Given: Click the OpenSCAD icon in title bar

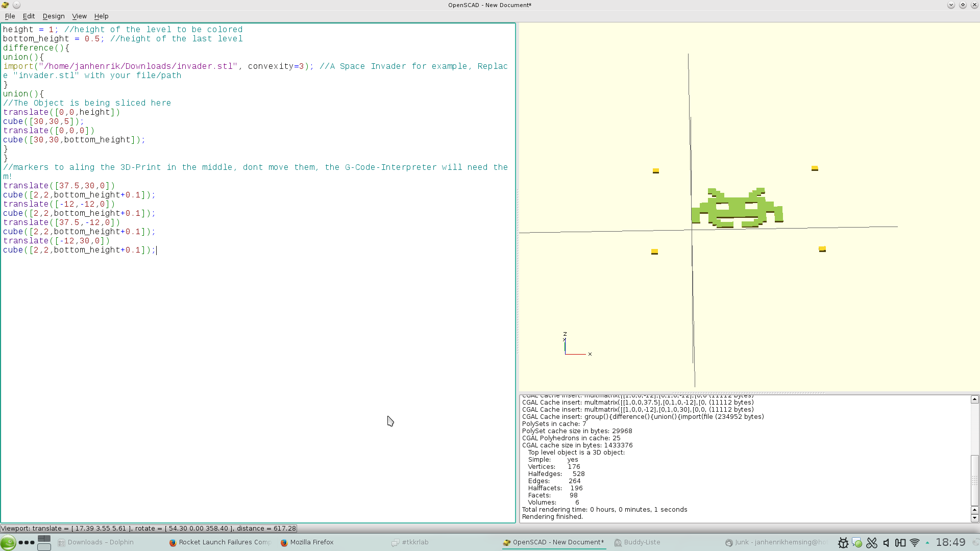Looking at the screenshot, I should pos(5,5).
